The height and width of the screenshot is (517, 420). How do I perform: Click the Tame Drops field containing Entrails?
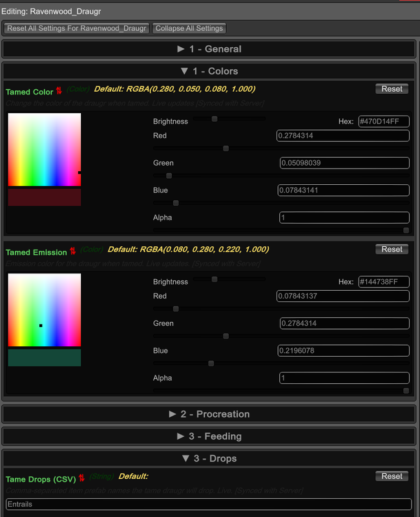point(209,505)
